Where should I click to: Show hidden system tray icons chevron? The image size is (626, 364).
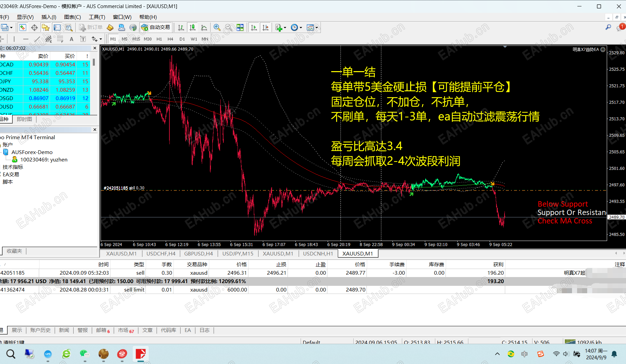point(497,354)
